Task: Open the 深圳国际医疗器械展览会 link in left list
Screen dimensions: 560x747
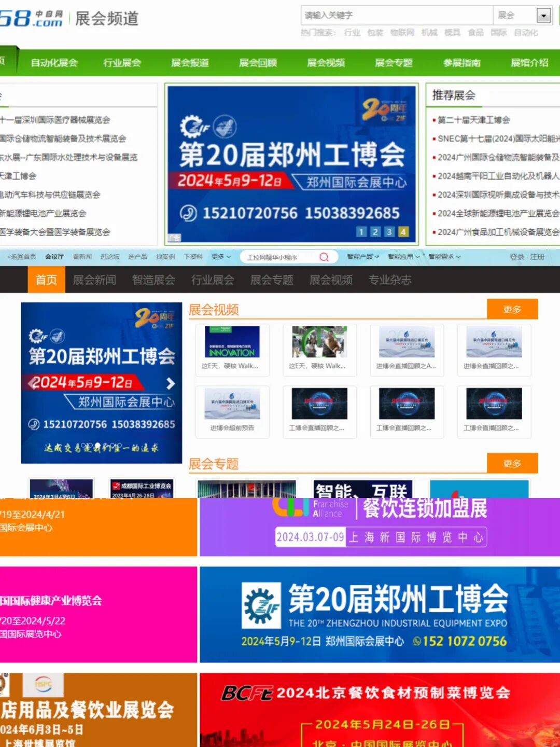Action: coord(55,120)
